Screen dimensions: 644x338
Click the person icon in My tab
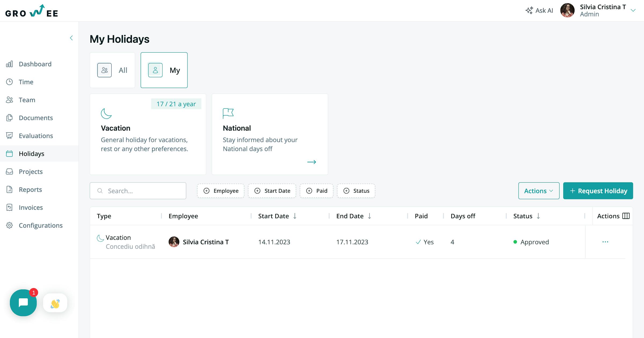[155, 70]
